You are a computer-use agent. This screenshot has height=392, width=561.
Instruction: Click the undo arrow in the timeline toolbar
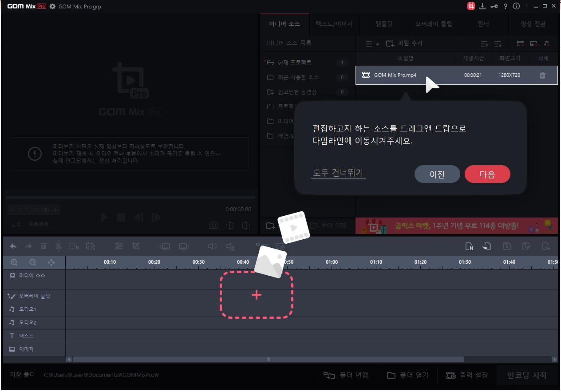(13, 245)
